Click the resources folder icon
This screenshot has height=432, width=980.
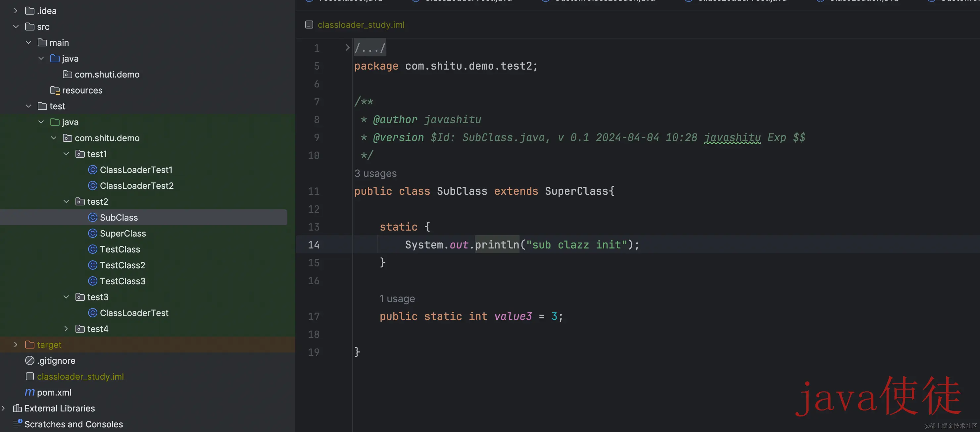point(55,90)
